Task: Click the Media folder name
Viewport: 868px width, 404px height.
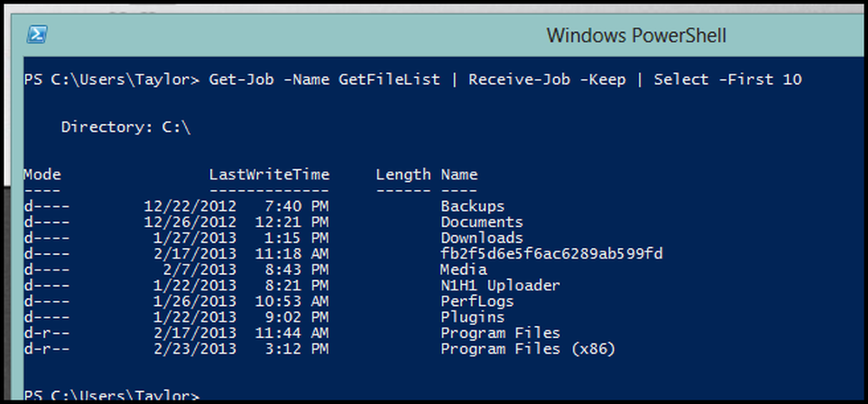Action: pos(464,270)
